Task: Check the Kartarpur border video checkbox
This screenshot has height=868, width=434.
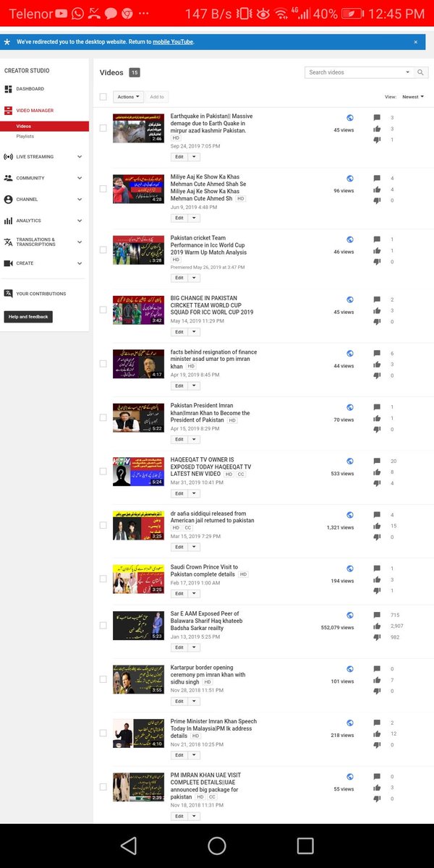Action: 103,679
